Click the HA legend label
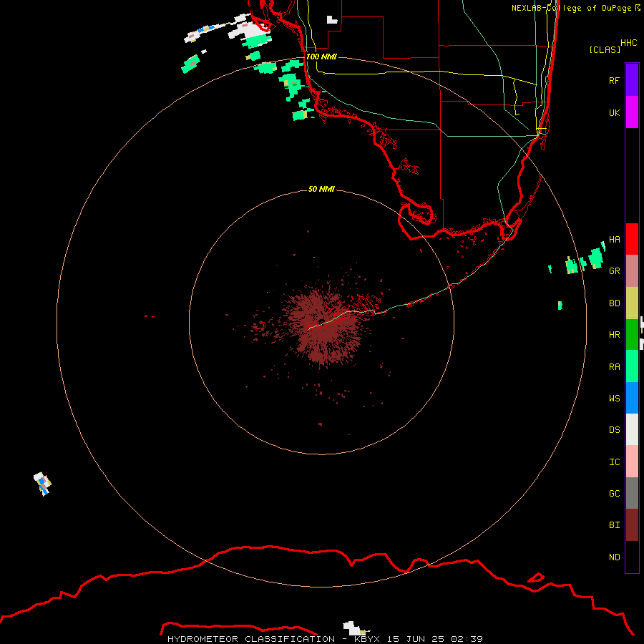644x644 pixels. coord(614,240)
